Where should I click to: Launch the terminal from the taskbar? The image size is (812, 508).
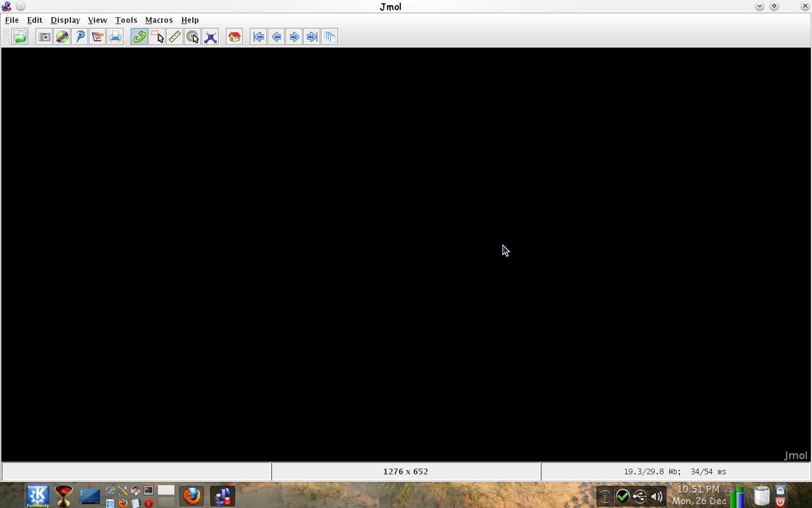(148, 490)
